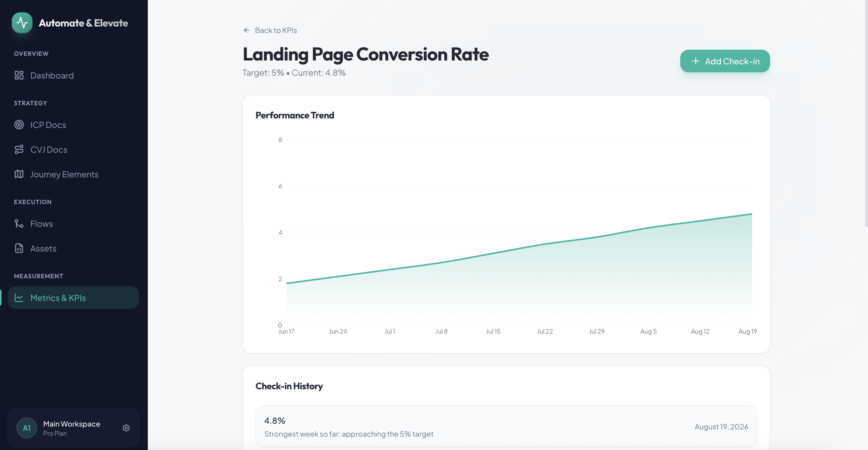The image size is (868, 450).
Task: Click the Landing Page Conversion Rate title
Action: (x=365, y=54)
